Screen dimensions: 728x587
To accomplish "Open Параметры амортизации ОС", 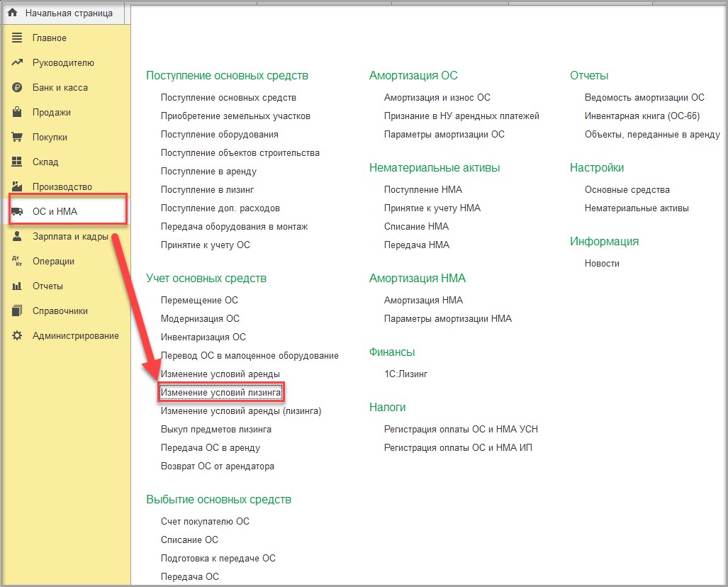I will (444, 134).
